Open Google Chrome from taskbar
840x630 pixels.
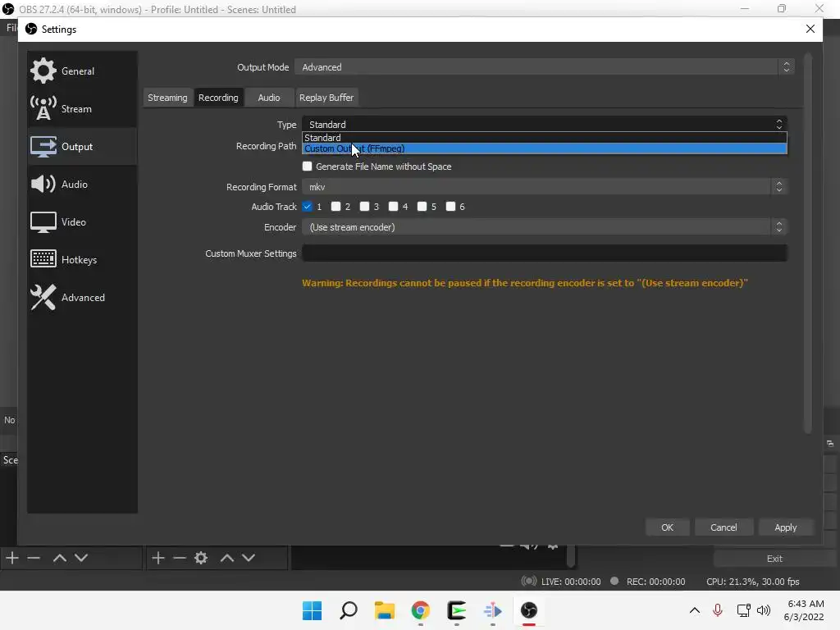[421, 610]
